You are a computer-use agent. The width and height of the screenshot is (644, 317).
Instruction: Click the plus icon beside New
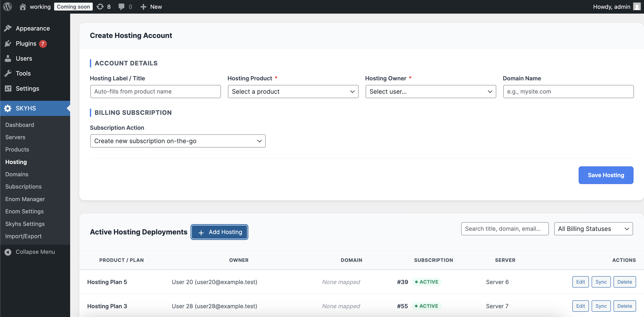pyautogui.click(x=143, y=7)
